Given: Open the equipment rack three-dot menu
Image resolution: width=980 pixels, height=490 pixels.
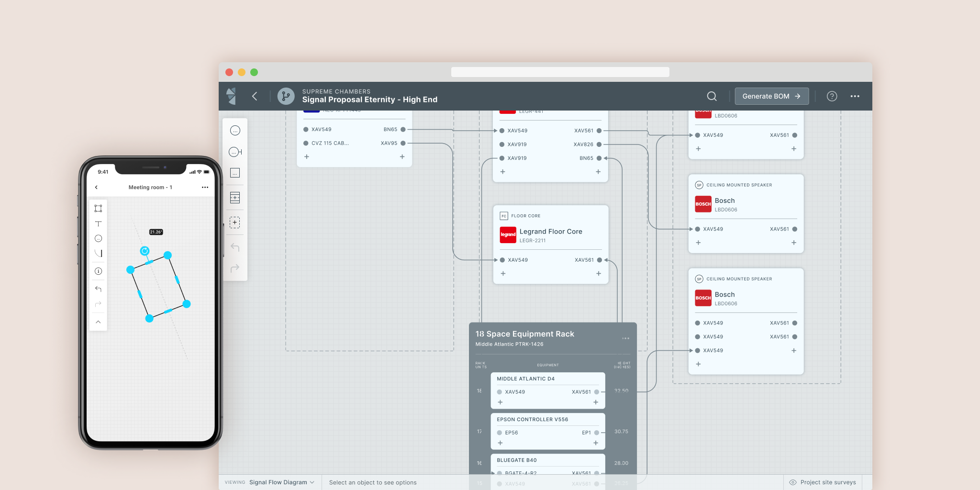Looking at the screenshot, I should click(x=625, y=338).
